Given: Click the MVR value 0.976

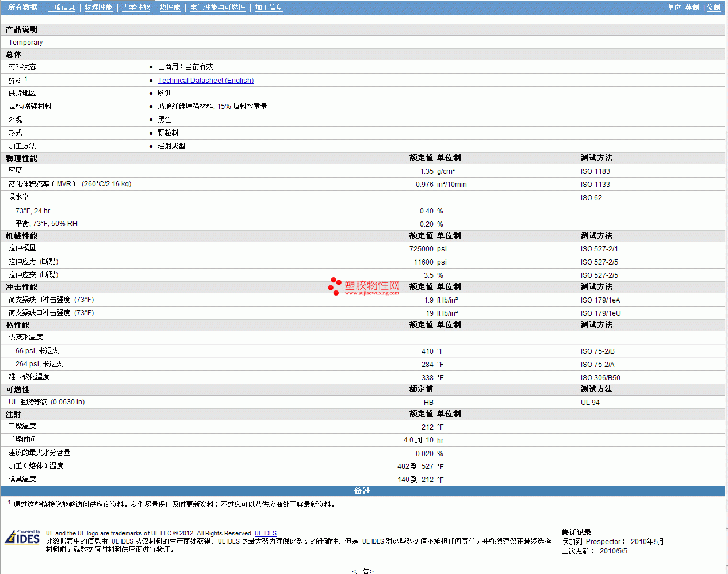Looking at the screenshot, I should pyautogui.click(x=425, y=185).
